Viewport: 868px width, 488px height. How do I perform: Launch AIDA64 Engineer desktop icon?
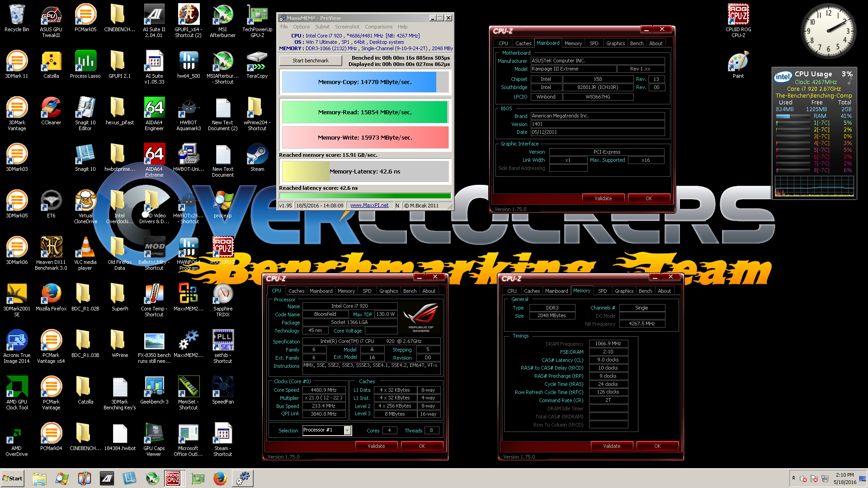[x=154, y=114]
